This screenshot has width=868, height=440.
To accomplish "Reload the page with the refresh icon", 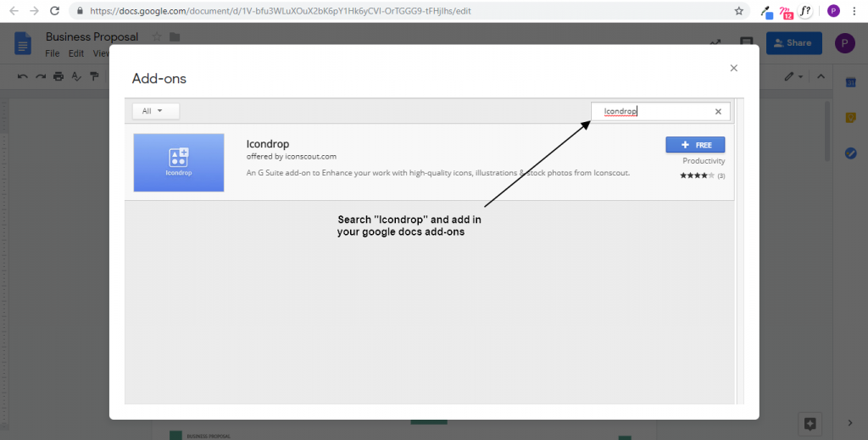I will (54, 11).
